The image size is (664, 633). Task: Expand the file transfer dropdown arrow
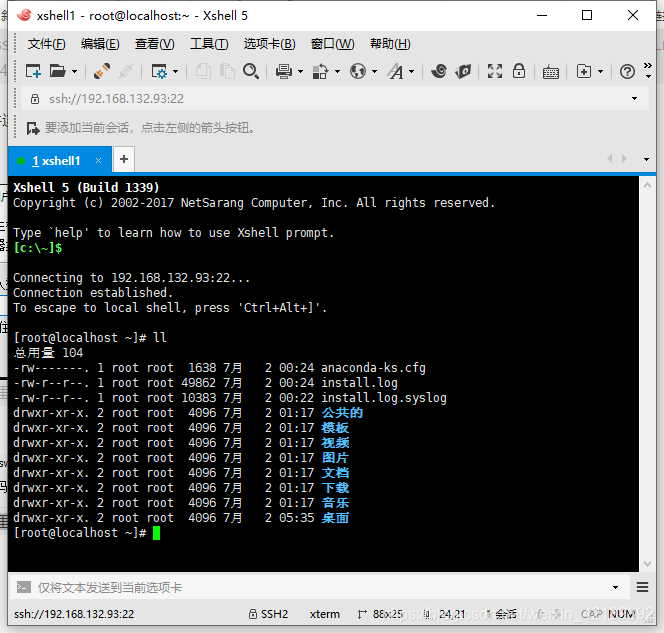tap(338, 72)
